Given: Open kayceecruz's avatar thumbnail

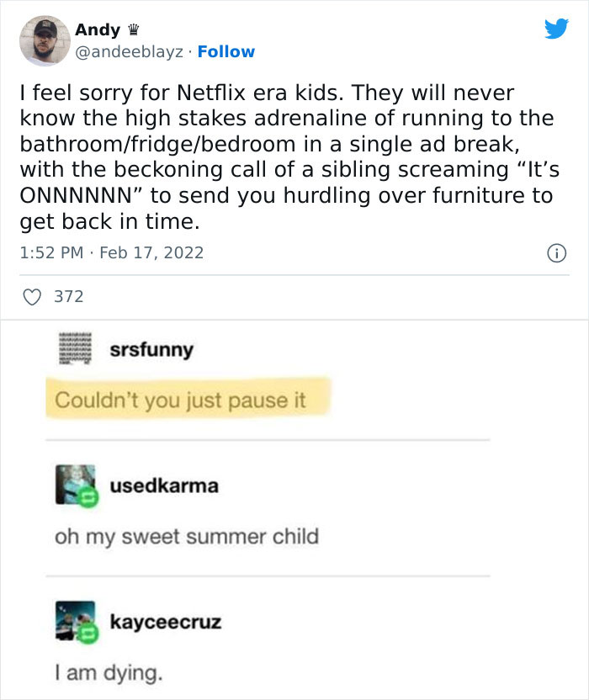Looking at the screenshot, I should 75,621.
